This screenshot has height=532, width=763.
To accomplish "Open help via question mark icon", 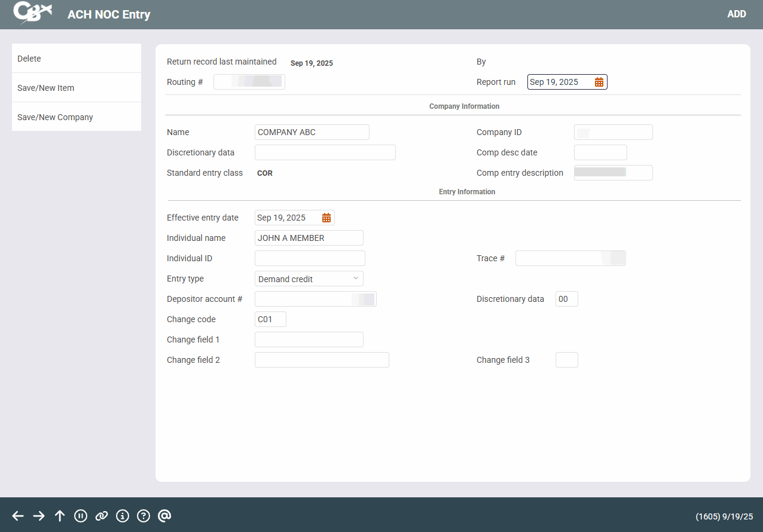I will pos(144,516).
